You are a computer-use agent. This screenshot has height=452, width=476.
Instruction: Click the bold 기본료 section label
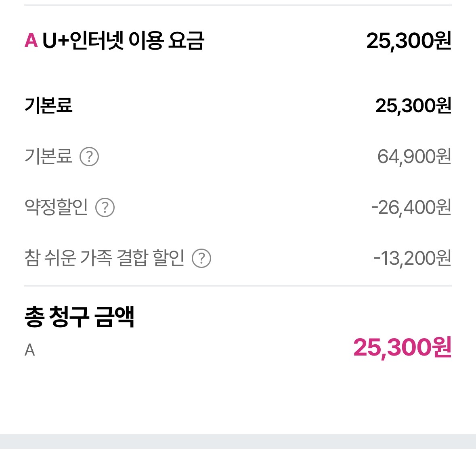coord(48,106)
